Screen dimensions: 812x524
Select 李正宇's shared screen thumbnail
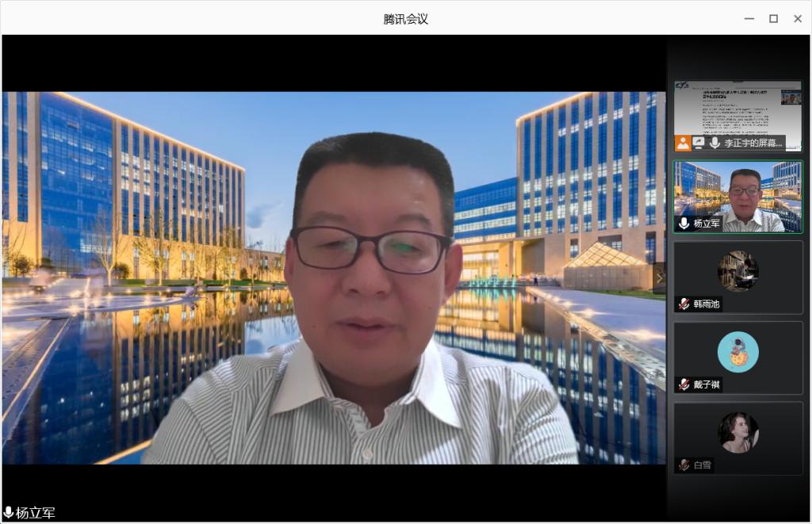click(737, 111)
